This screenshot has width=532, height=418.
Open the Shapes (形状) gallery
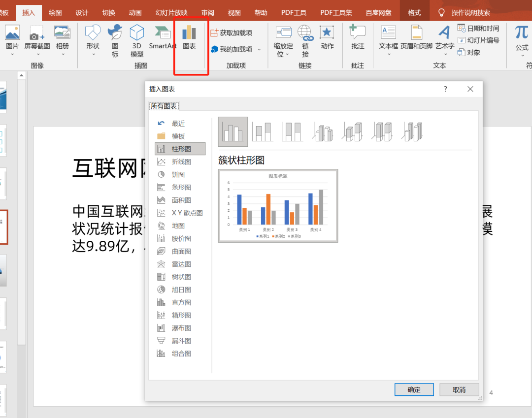93,40
